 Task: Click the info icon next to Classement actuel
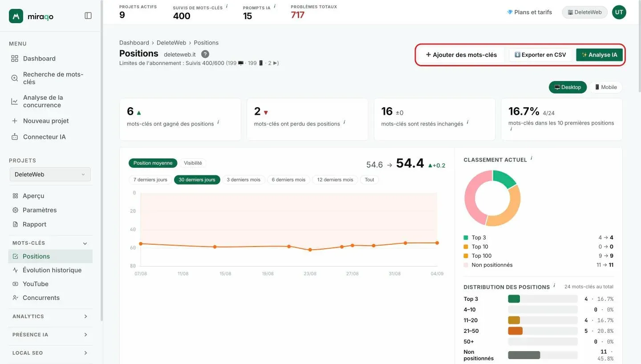[x=531, y=158]
